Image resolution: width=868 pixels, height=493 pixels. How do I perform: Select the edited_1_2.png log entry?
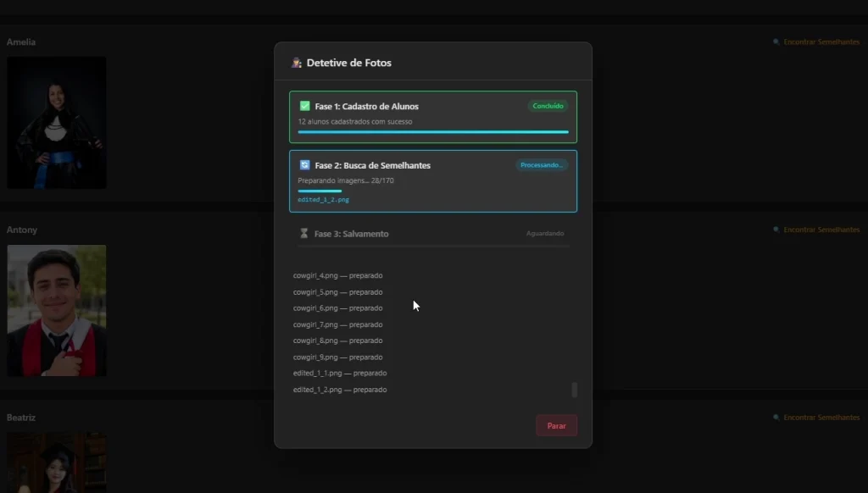coord(340,390)
